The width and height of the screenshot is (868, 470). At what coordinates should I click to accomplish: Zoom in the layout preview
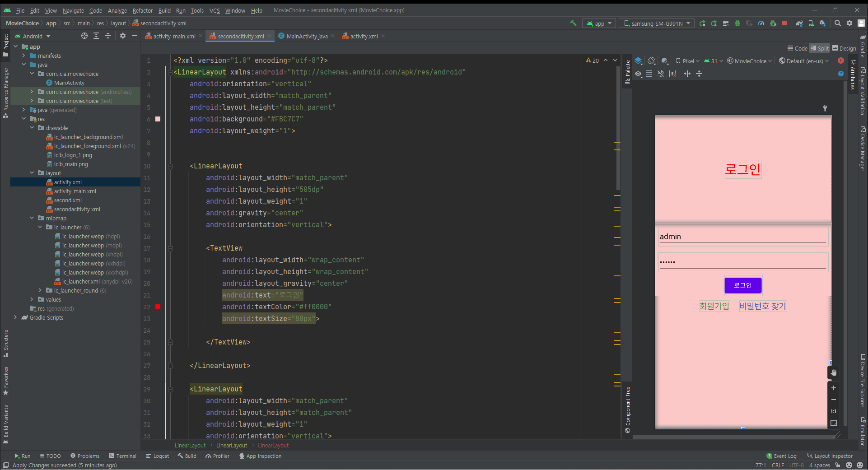tap(834, 388)
